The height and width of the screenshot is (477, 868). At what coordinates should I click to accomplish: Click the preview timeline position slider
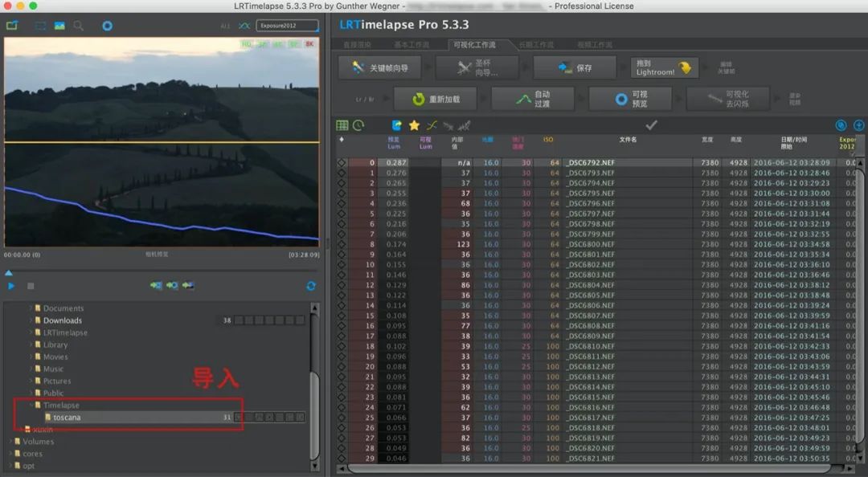8,273
